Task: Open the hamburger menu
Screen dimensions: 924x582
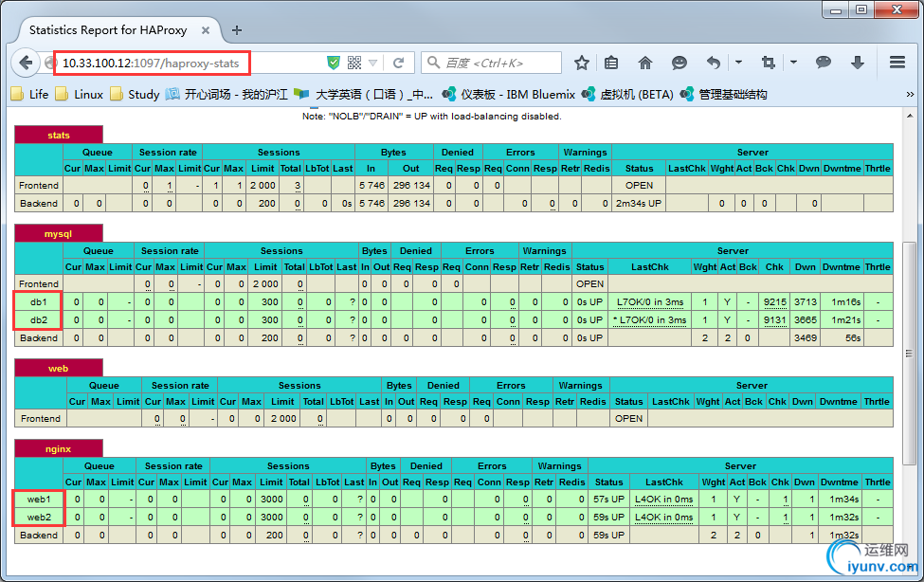Action: [897, 62]
